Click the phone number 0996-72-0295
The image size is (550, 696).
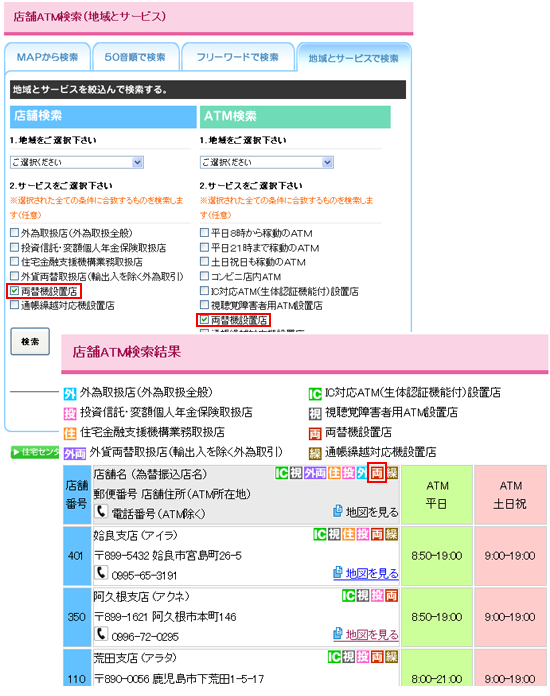145,637
